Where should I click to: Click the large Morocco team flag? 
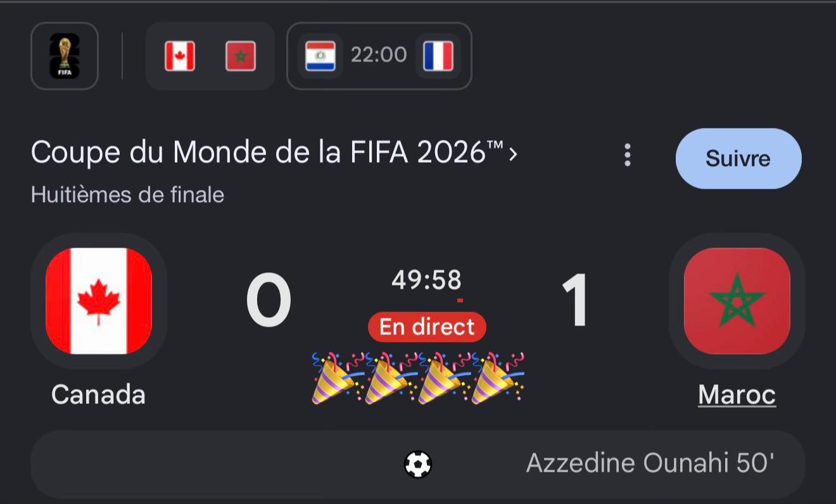point(737,301)
